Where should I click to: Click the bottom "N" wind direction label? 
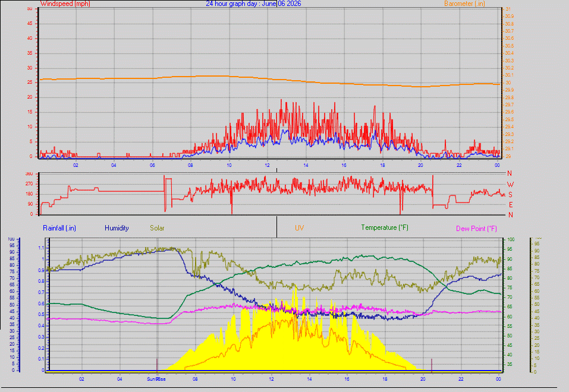(511, 215)
